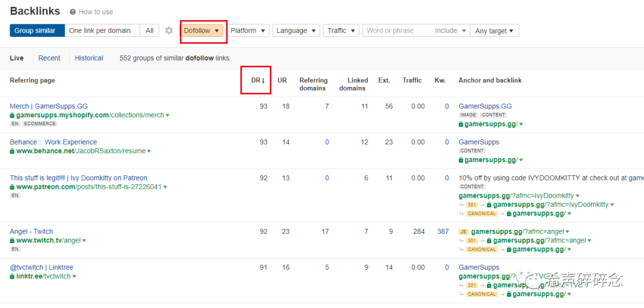Open Behance :: Work Experience title link

click(x=54, y=142)
